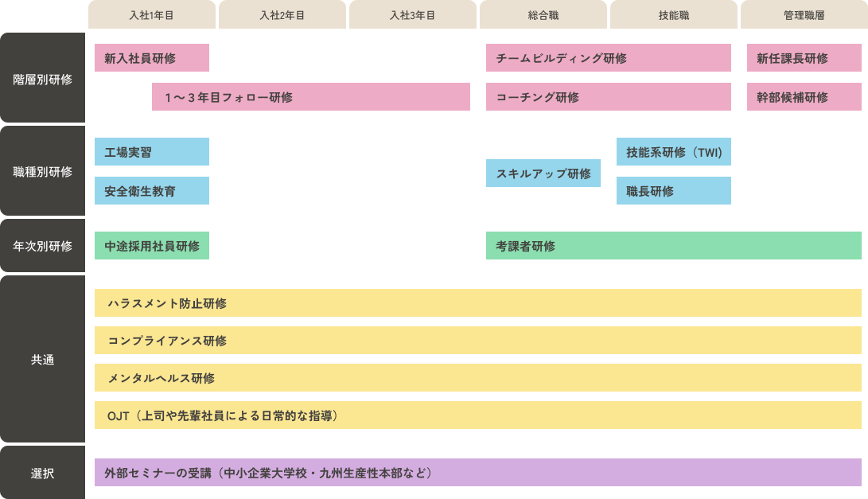The image size is (868, 499).
Task: Click the 安全衛生教育 block
Action: click(x=151, y=191)
